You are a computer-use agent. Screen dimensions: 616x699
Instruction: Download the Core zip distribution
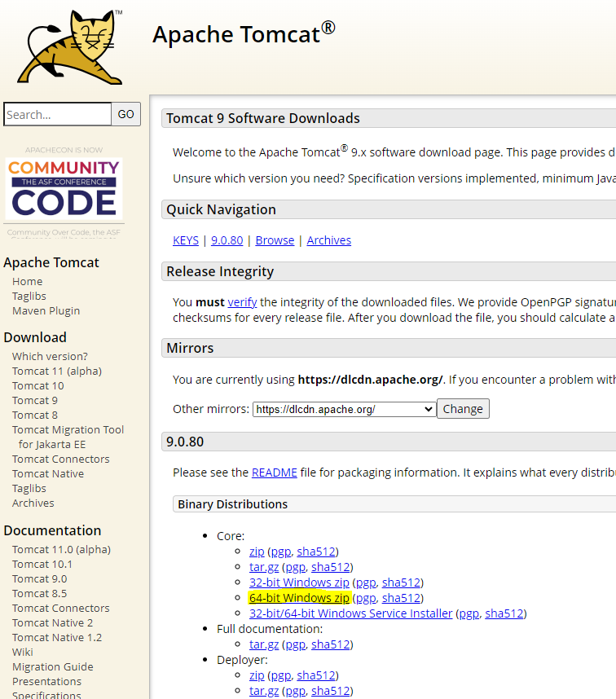257,552
